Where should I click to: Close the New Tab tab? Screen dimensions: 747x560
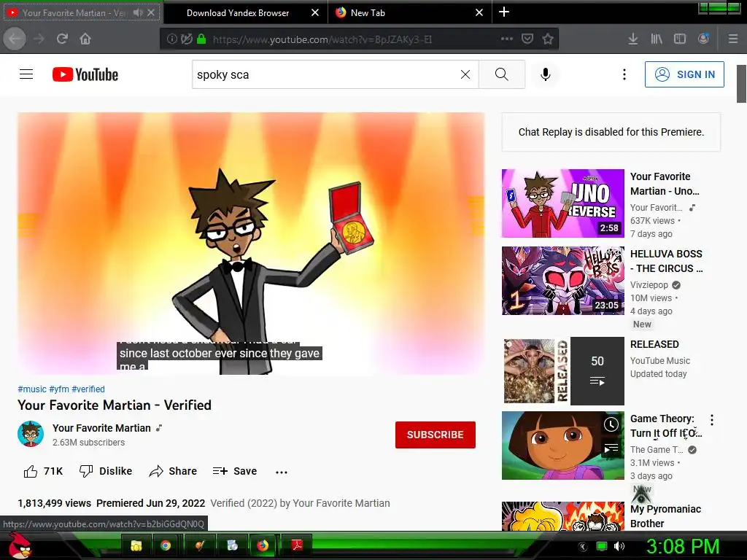(479, 12)
